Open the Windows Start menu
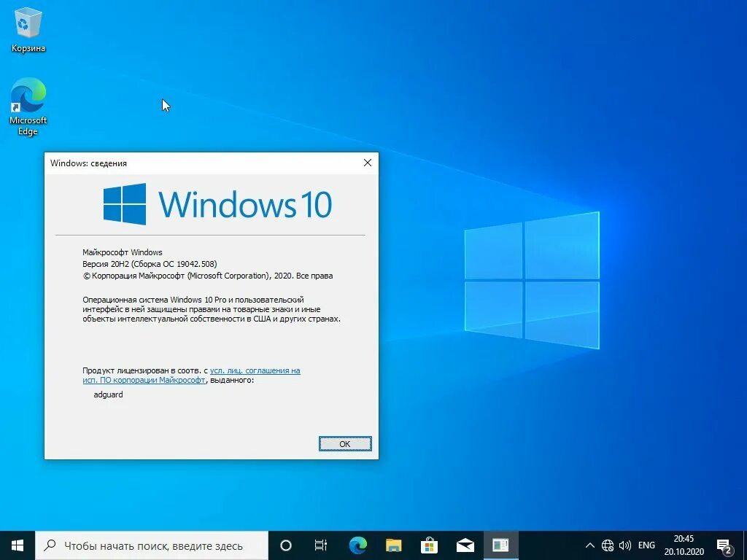This screenshot has height=560, width=747. coord(18,545)
